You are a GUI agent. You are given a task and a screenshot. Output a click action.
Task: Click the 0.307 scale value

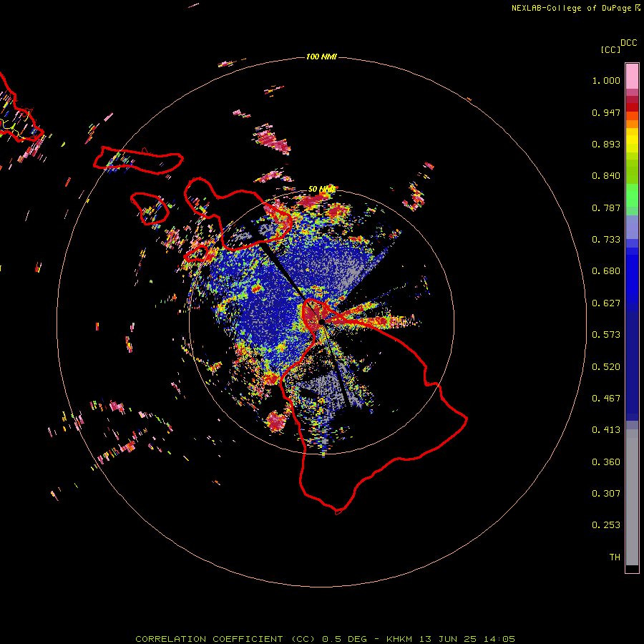tap(606, 494)
